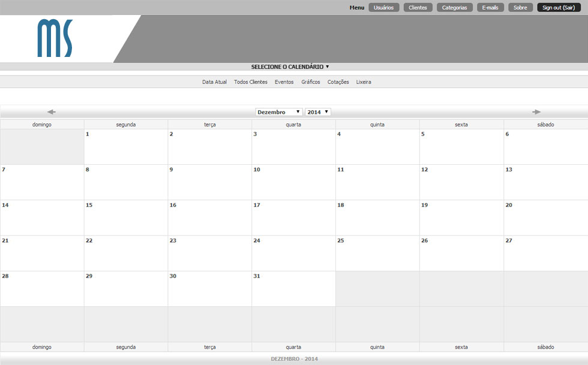
Task: Select day 24 in the calendar
Action: (293, 254)
